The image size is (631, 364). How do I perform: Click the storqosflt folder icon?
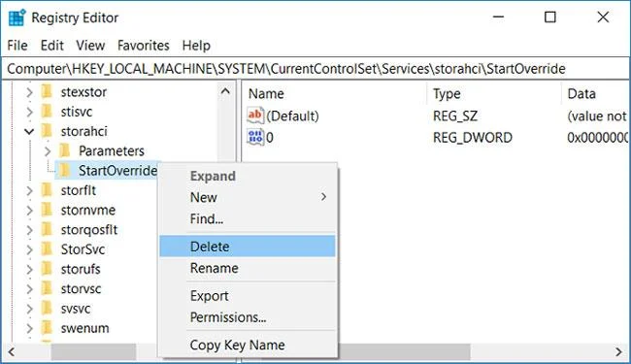48,230
